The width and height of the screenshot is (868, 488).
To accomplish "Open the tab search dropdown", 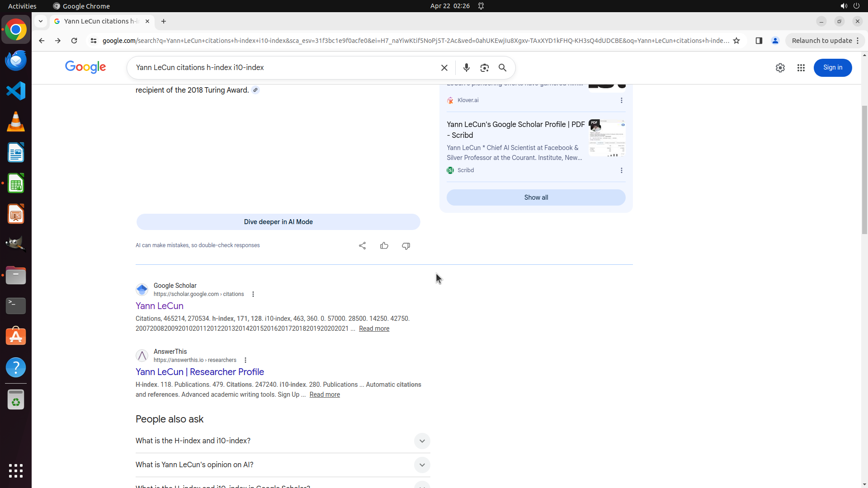I will [x=41, y=21].
